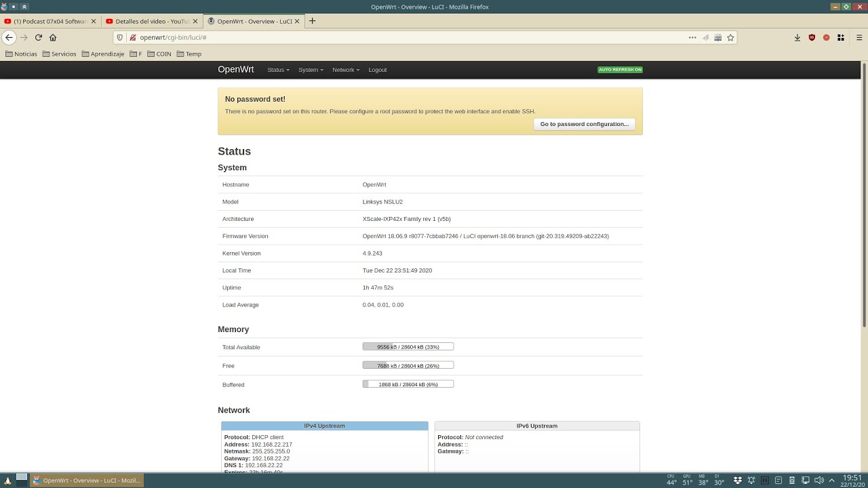Click the pause media tray icon
This screenshot has height=488, width=868.
(x=765, y=481)
